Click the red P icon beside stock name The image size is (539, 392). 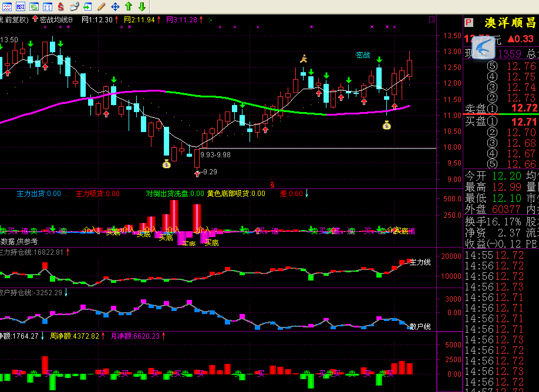469,23
